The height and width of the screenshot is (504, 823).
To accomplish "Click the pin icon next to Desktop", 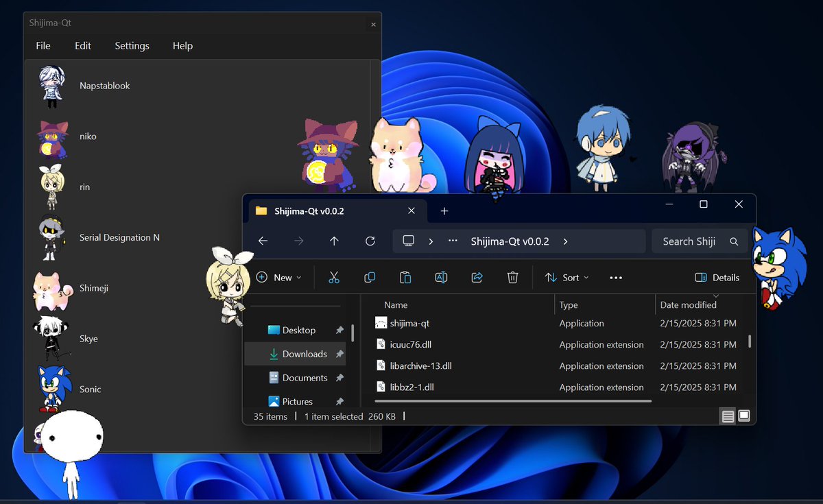I will click(x=339, y=331).
